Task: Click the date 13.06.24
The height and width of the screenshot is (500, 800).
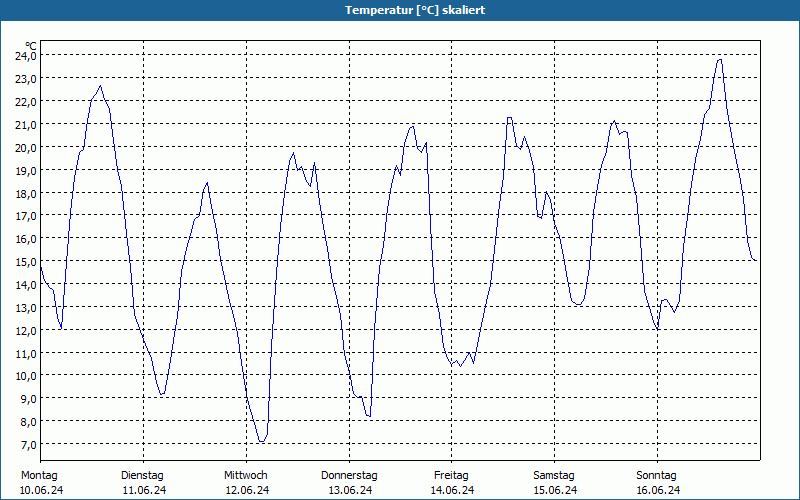Action: [350, 490]
